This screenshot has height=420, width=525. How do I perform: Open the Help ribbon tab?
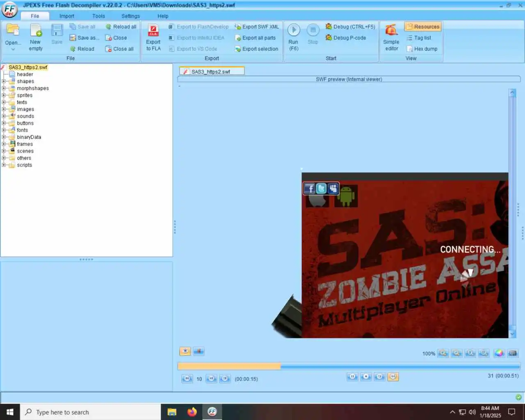tap(163, 16)
